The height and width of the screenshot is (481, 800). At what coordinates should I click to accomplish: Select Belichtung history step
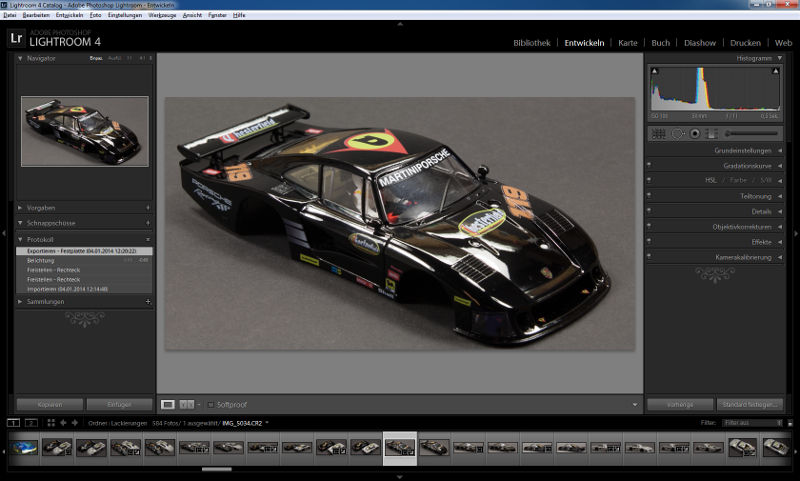pos(84,260)
